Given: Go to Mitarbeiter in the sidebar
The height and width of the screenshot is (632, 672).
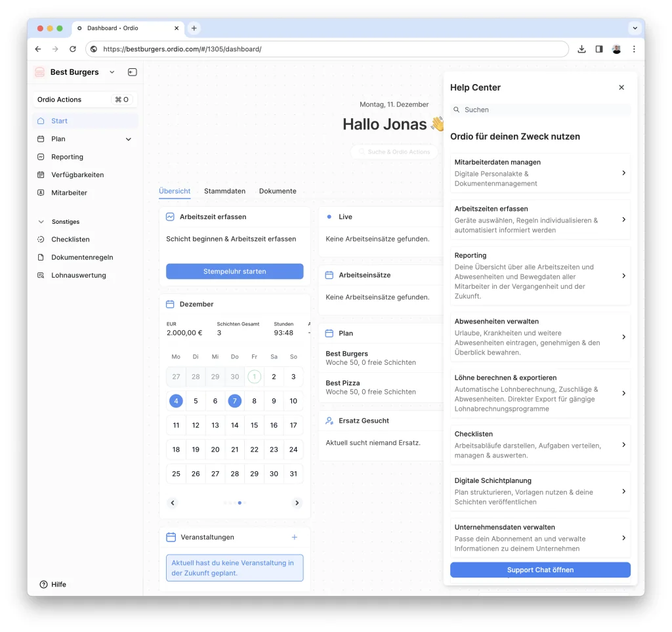Looking at the screenshot, I should [69, 193].
